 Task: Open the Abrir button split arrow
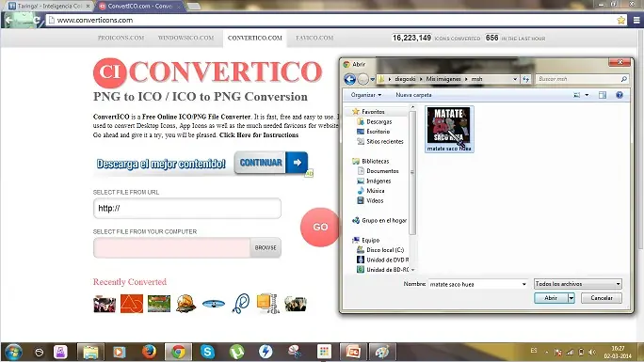coord(572,298)
